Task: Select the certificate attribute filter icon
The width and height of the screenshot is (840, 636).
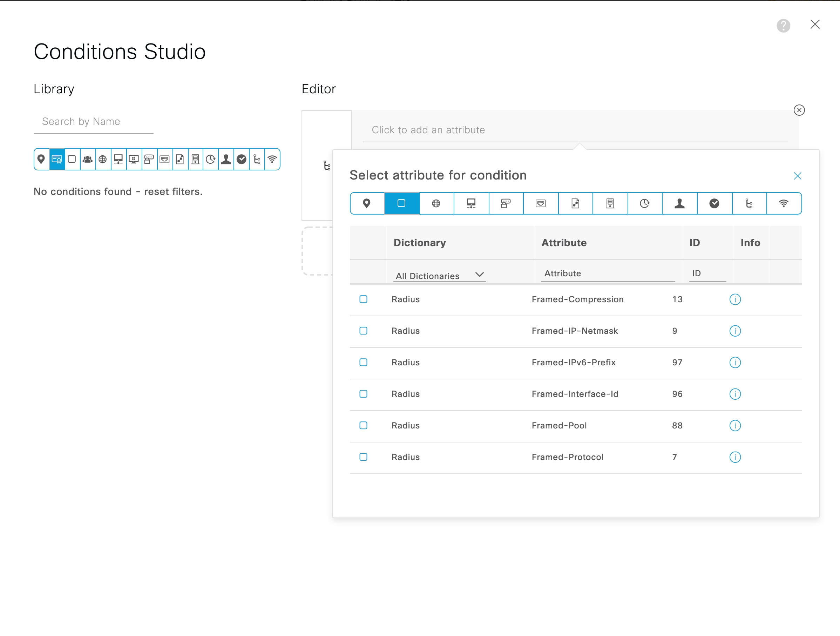Action: coord(56,159)
